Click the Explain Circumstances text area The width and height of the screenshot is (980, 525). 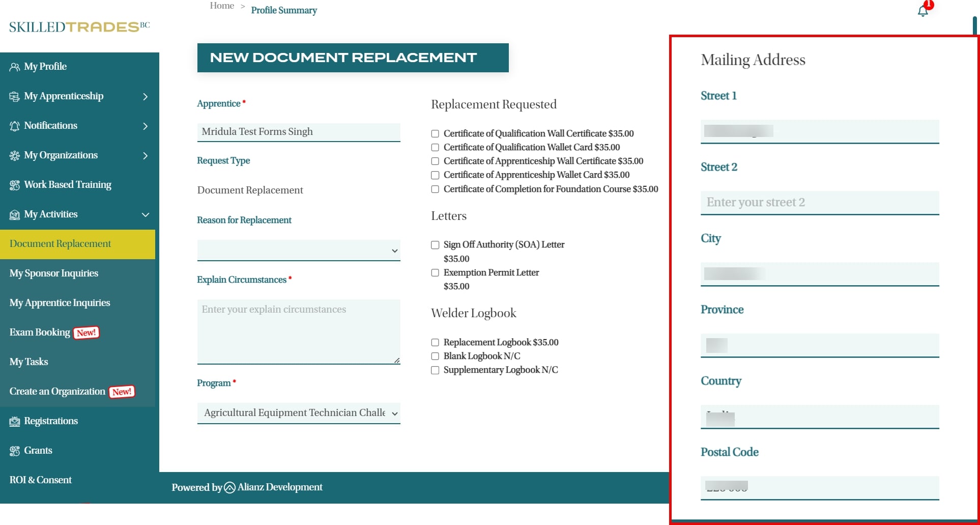click(x=298, y=331)
